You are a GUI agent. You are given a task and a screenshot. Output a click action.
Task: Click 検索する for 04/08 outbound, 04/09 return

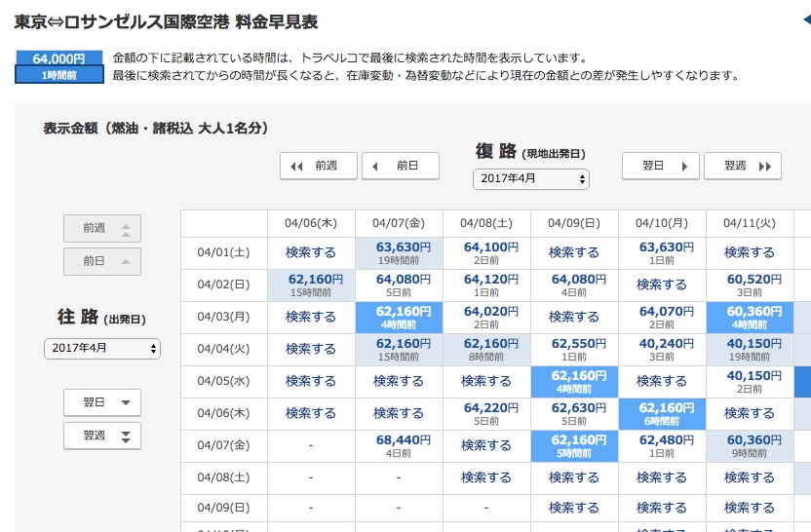pyautogui.click(x=574, y=477)
